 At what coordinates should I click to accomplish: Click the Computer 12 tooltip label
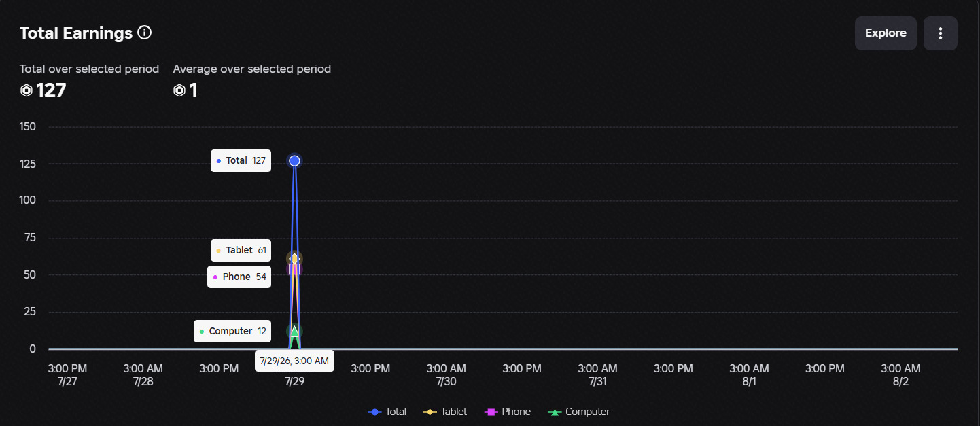pyautogui.click(x=232, y=331)
